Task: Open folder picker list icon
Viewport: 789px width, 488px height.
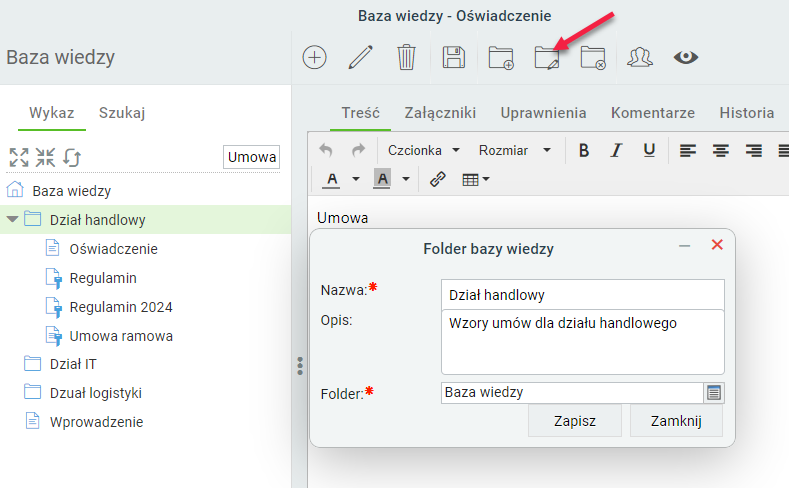Action: pos(714,392)
